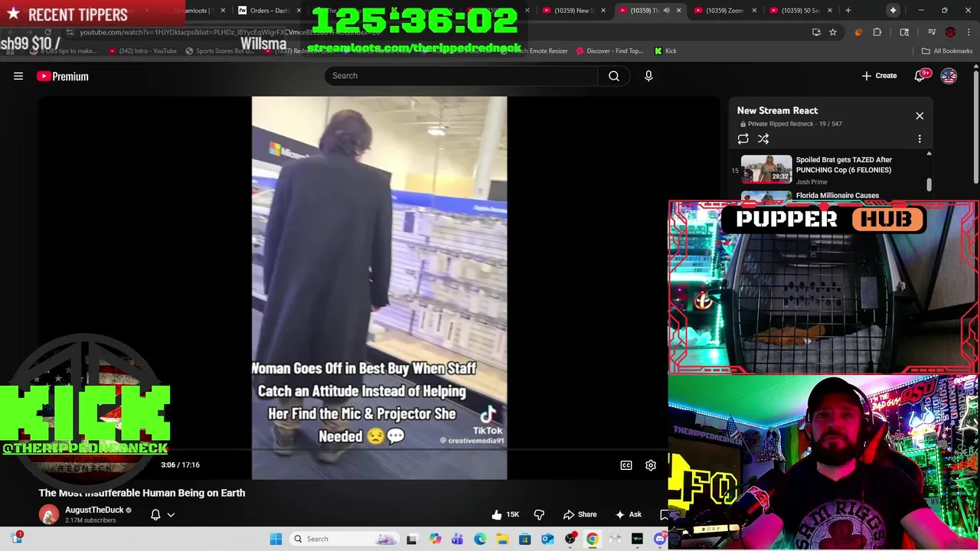980x551 pixels.
Task: Open the Create upload menu
Action: 879,76
